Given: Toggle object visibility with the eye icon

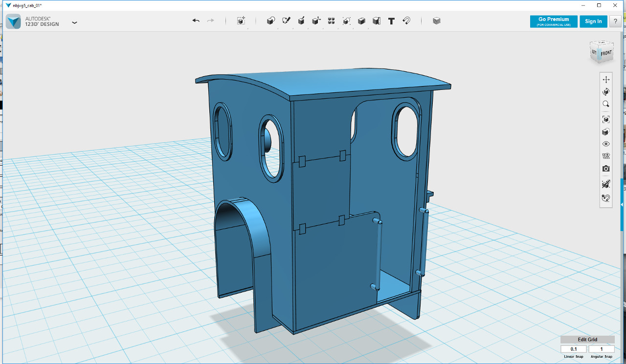Looking at the screenshot, I should 606,144.
